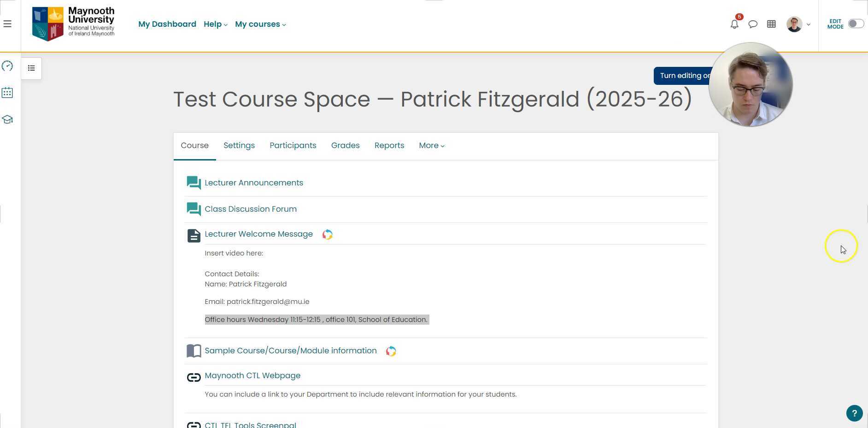Open the Lecturer Announcements forum link
This screenshot has height=428, width=868.
tap(254, 183)
